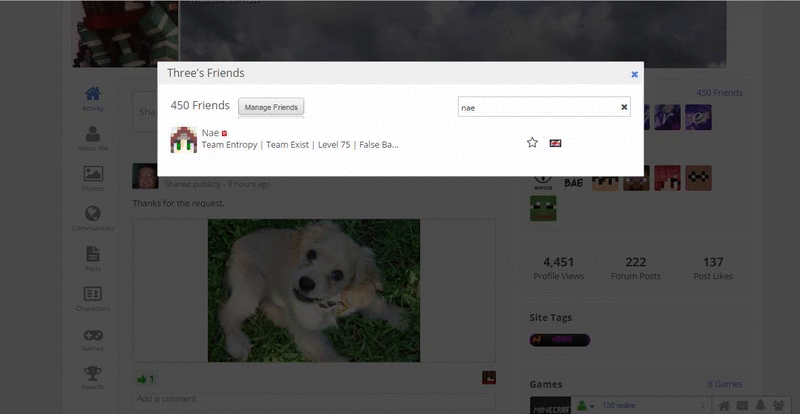800x414 pixels.
Task: Open the dog photo in the post
Action: tap(314, 290)
